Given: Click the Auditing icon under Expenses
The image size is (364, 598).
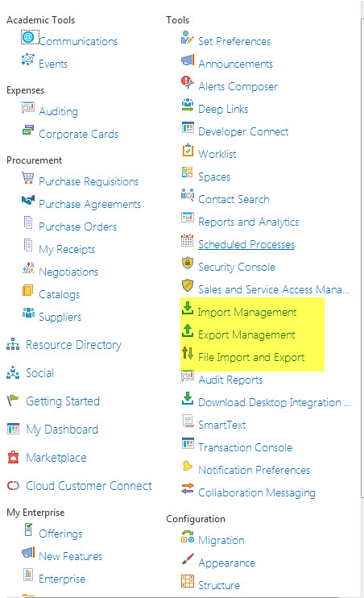Looking at the screenshot, I should coord(28,107).
